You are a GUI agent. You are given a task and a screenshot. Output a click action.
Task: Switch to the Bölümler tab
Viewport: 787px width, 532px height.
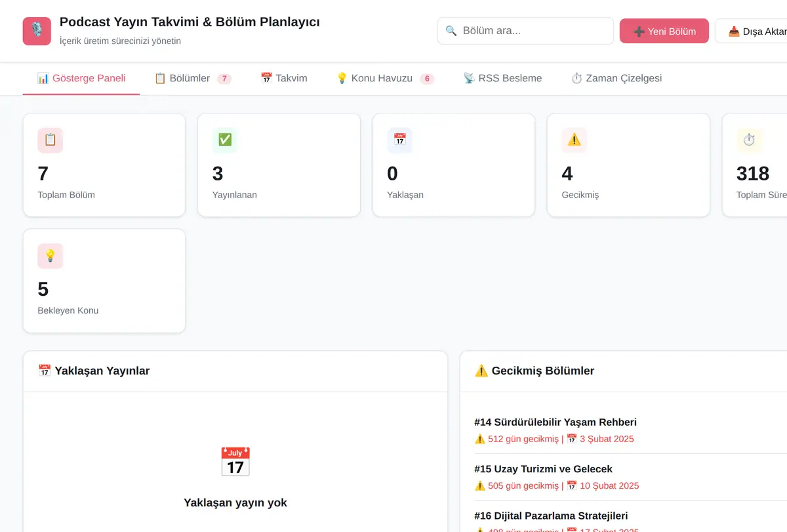pos(192,78)
